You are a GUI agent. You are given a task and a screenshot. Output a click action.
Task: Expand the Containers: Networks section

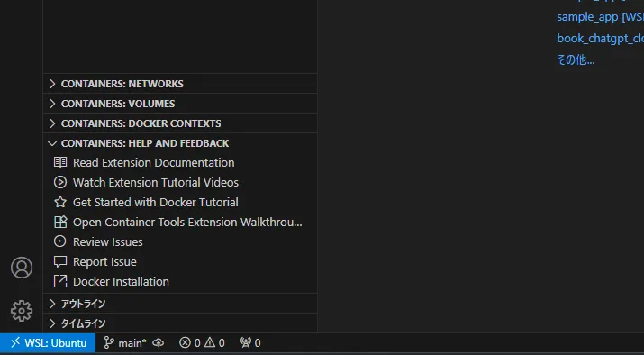tap(180, 84)
